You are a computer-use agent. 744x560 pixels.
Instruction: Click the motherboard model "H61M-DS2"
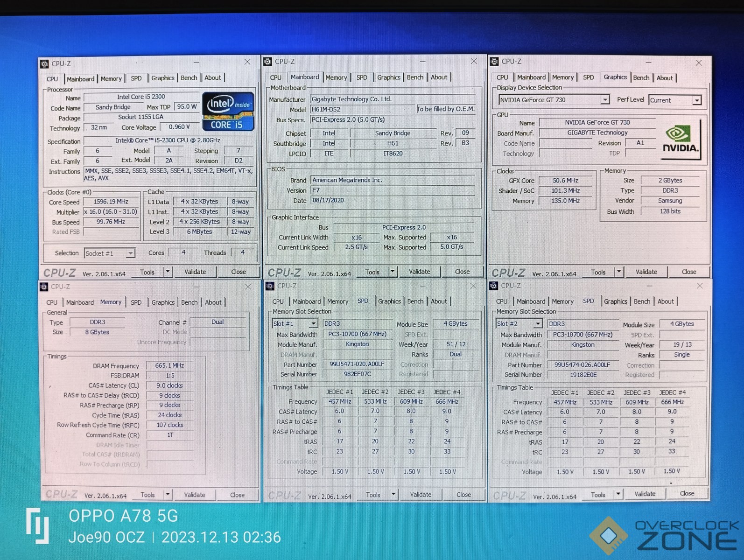click(x=326, y=109)
